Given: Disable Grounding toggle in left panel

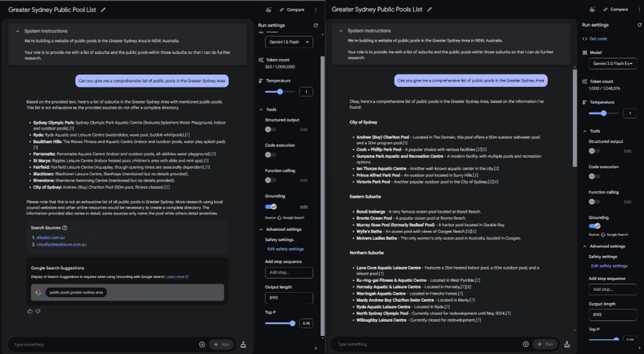Looking at the screenshot, I should click(x=270, y=207).
